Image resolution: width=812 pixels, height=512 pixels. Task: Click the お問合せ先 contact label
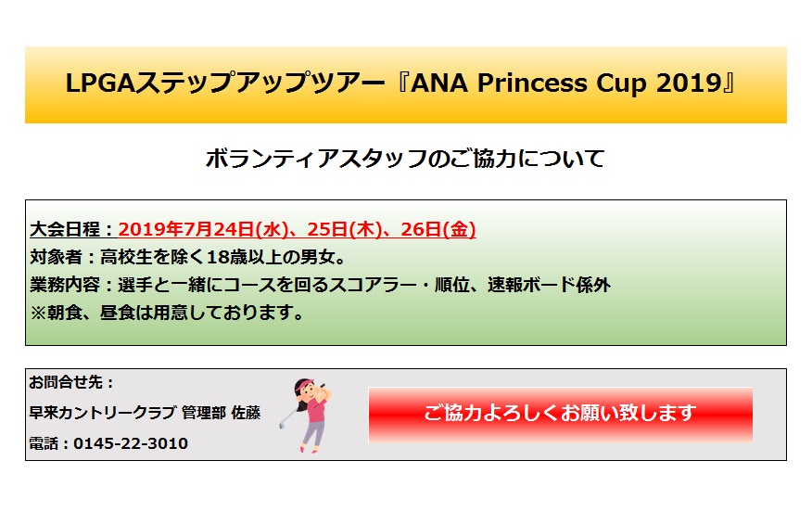(x=71, y=382)
